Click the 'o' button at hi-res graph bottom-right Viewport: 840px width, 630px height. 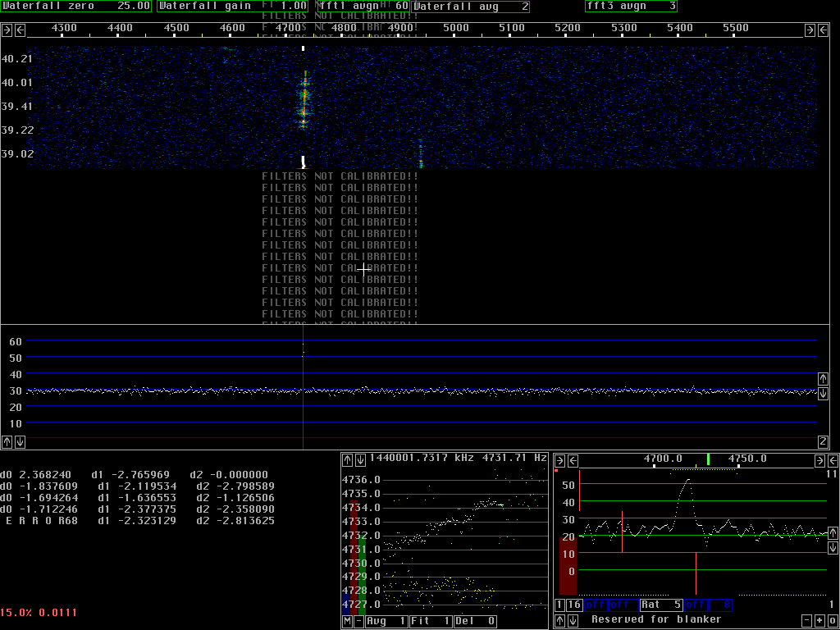833,621
